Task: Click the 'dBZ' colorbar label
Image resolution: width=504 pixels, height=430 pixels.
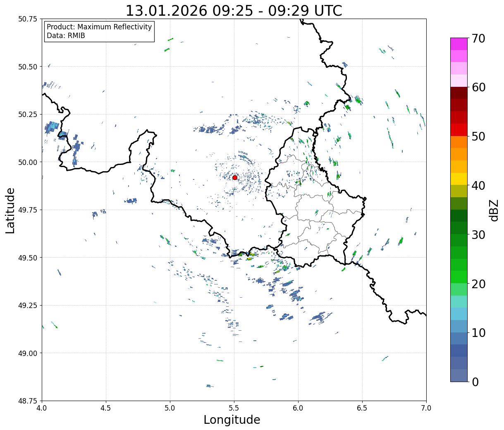Action: (494, 210)
